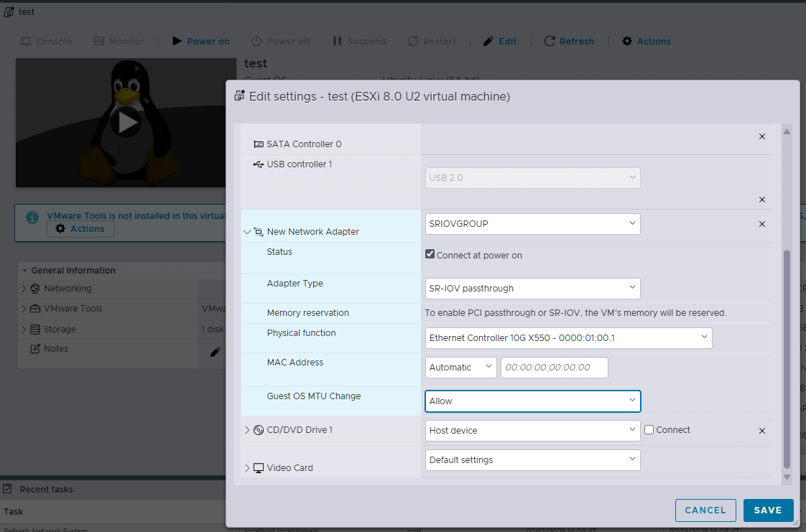Toggle Connect at power on checkbox
This screenshot has height=532, width=806.
430,255
